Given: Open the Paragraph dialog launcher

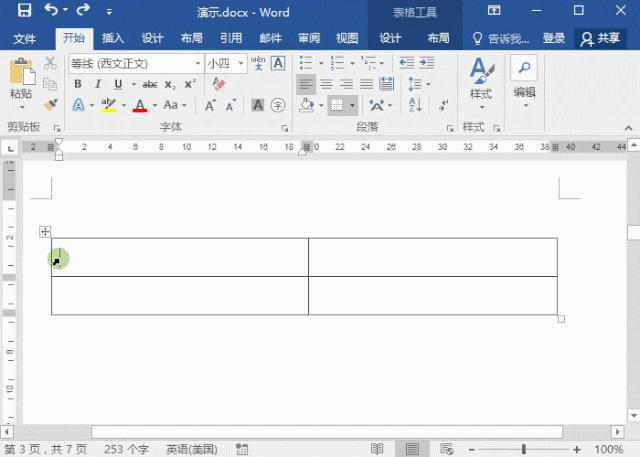Looking at the screenshot, I should (x=450, y=128).
